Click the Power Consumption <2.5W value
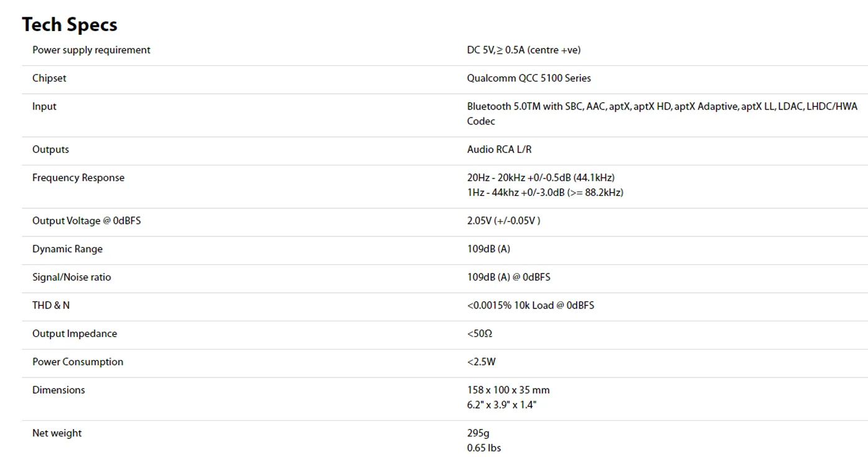 tap(482, 362)
